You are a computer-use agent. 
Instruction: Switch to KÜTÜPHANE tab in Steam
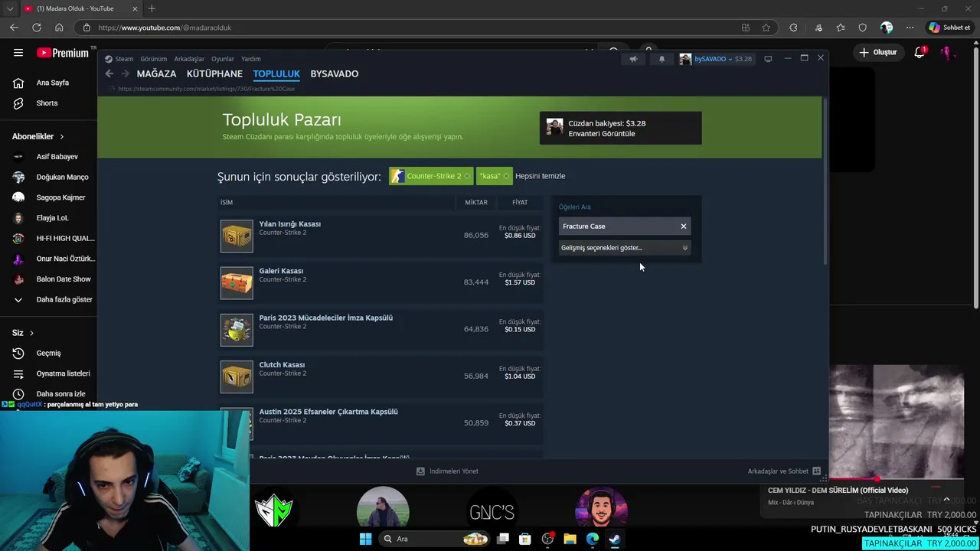214,73
